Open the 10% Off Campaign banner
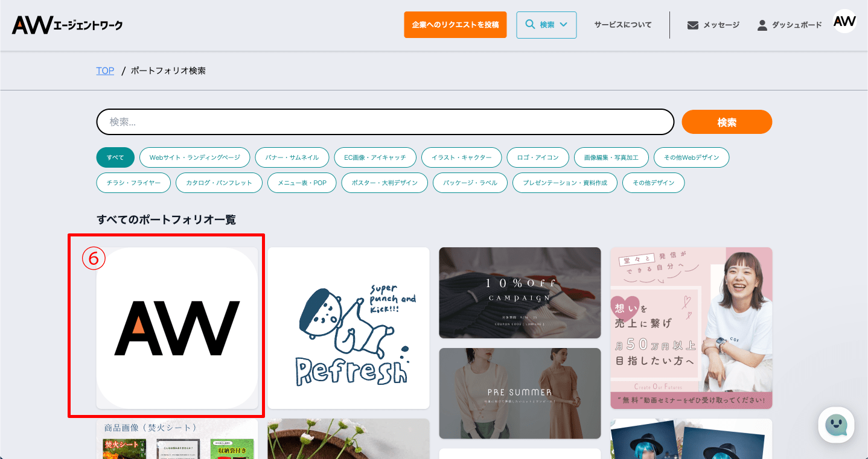Image resolution: width=868 pixels, height=459 pixels. click(520, 293)
